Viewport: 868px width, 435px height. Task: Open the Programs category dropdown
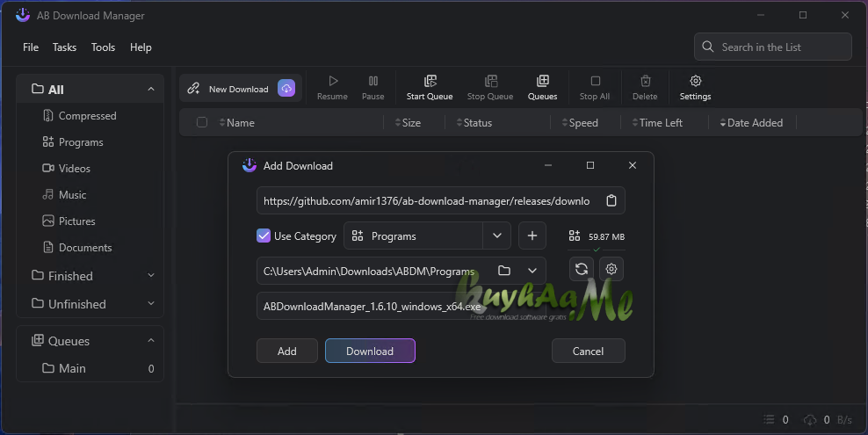coord(497,236)
